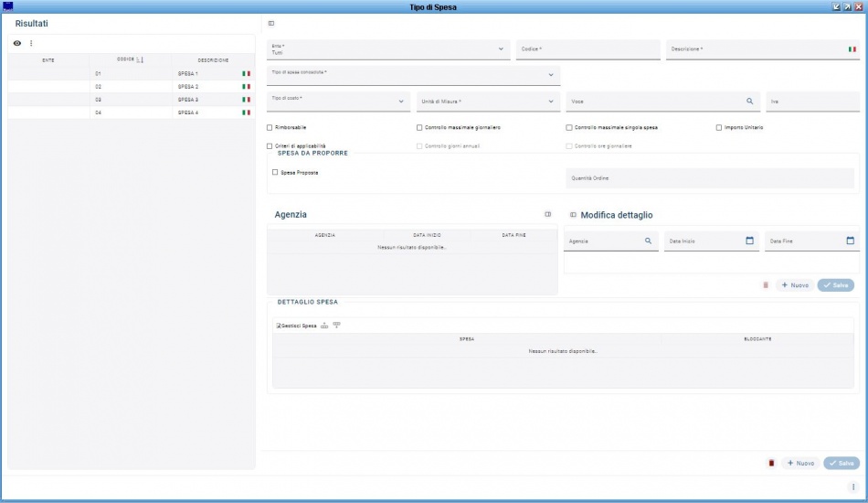This screenshot has height=503, width=868.
Task: Click the search icon in Voce field
Action: coord(749,101)
